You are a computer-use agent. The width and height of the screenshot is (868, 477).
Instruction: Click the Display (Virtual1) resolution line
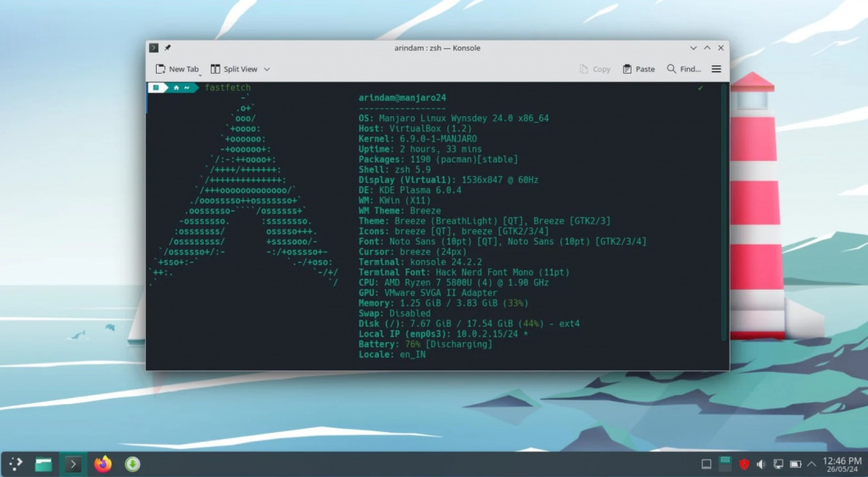pos(448,180)
